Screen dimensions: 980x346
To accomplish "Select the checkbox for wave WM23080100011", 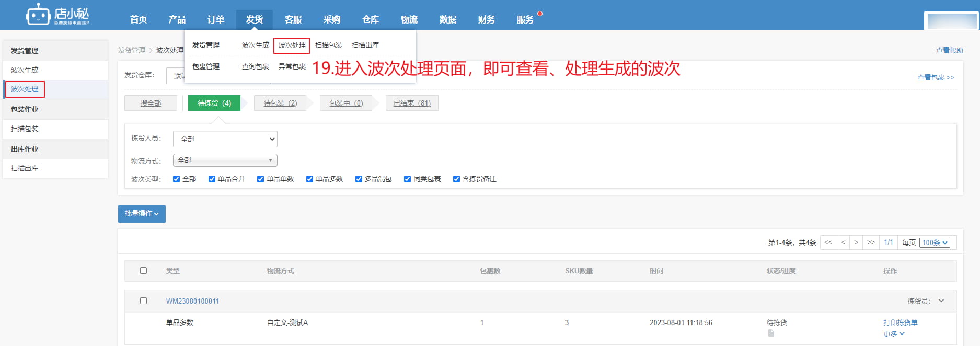I will point(143,301).
